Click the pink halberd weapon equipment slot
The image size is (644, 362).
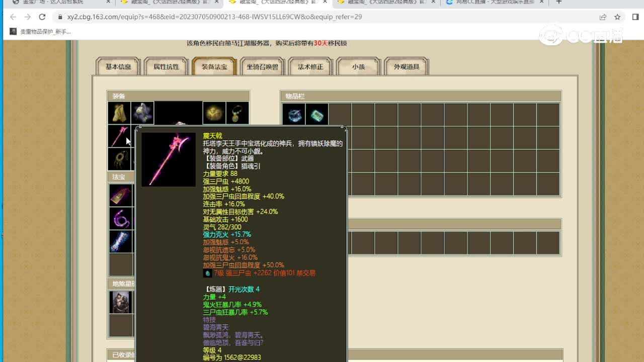click(119, 136)
